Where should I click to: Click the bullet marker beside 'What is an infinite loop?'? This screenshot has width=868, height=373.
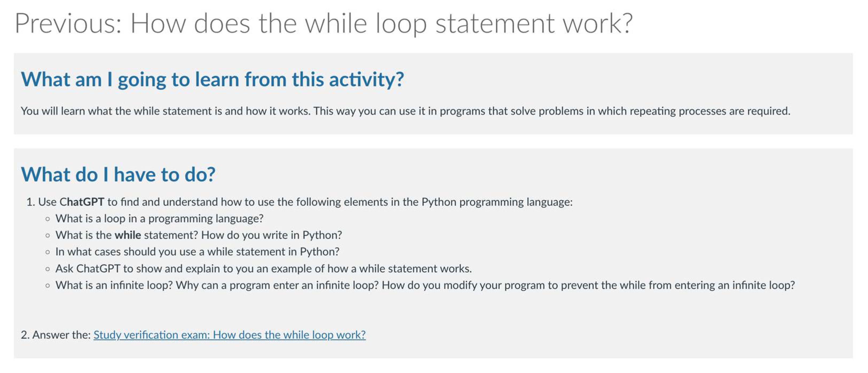[48, 286]
